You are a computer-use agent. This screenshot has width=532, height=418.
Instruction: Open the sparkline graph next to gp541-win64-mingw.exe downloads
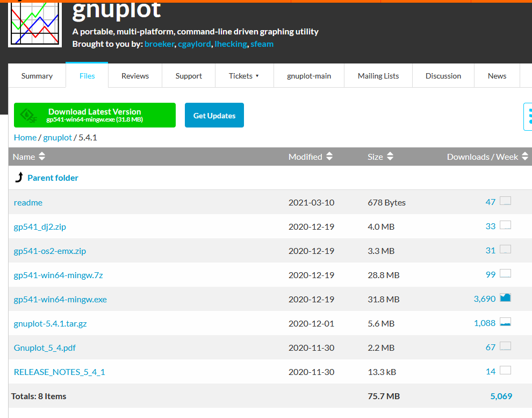(x=505, y=296)
